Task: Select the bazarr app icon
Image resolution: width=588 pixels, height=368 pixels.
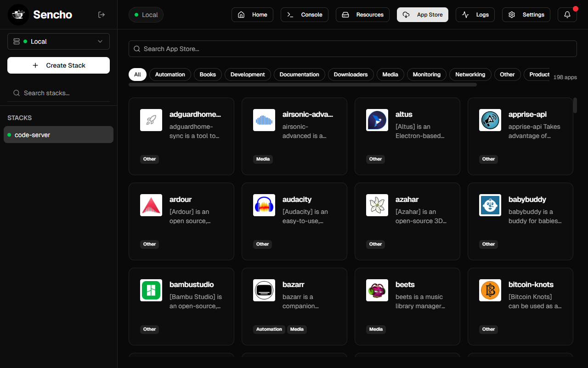Action: pyautogui.click(x=264, y=290)
